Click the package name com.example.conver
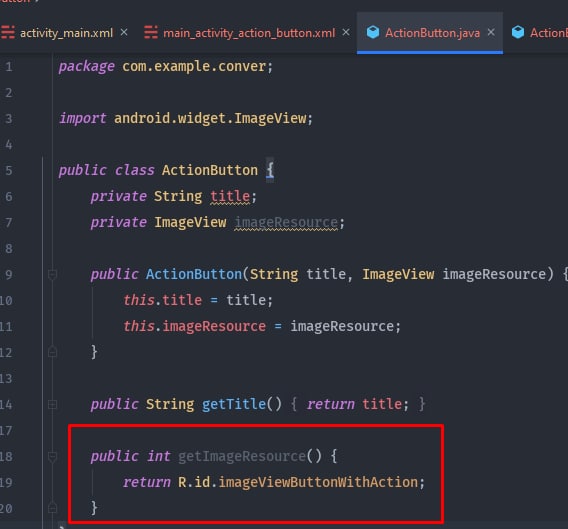This screenshot has height=529, width=568. 195,67
